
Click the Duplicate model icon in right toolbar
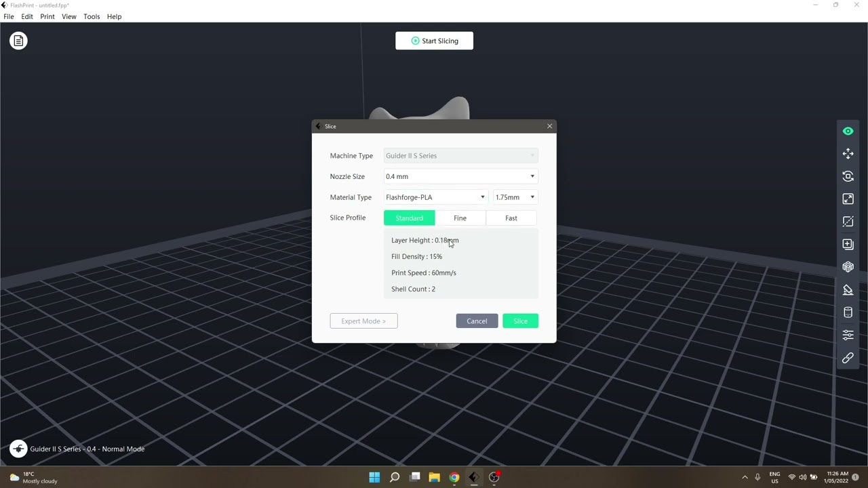[848, 244]
